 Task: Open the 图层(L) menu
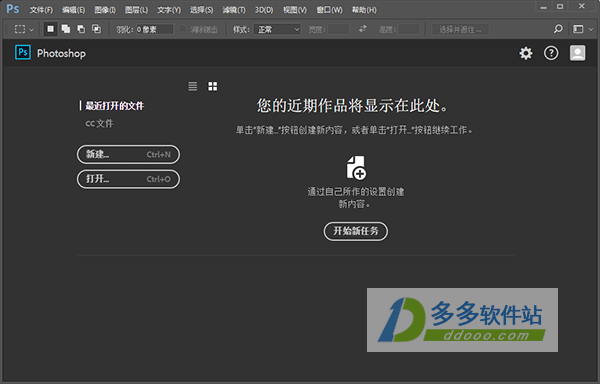pos(136,10)
